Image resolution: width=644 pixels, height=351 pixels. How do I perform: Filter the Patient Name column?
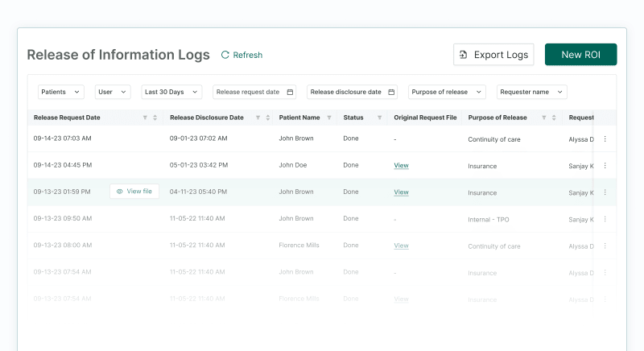click(329, 118)
